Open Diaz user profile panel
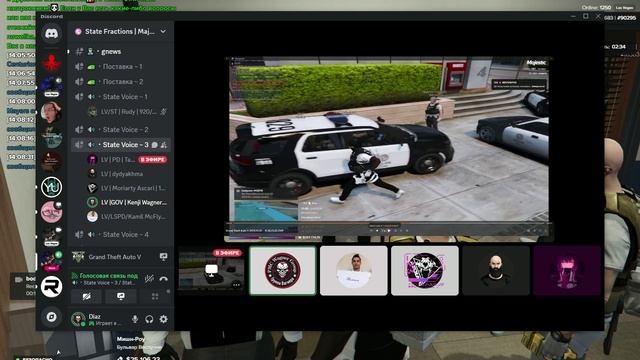Screen dimensions: 640x360 coord(98,319)
